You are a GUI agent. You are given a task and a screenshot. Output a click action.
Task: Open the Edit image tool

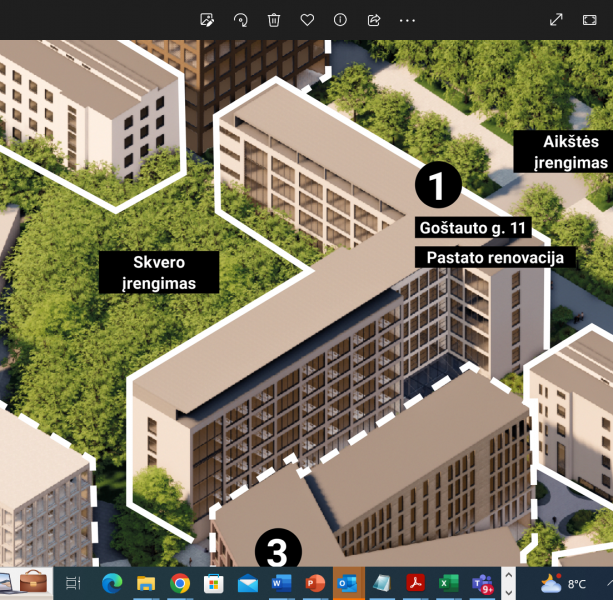207,20
